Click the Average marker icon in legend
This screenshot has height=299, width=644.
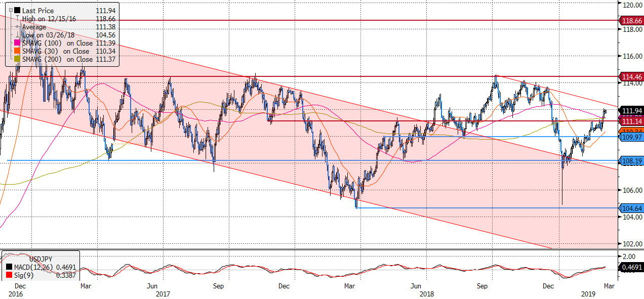point(18,27)
